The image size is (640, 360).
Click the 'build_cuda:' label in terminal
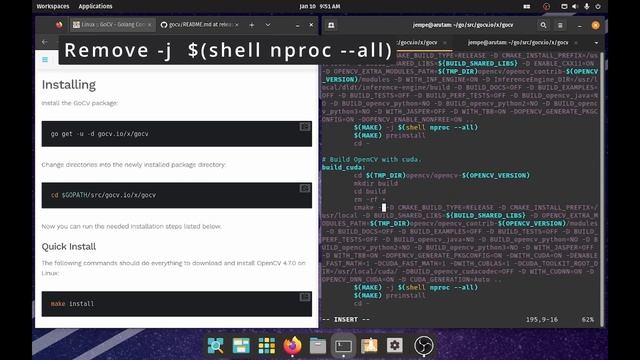[x=343, y=167]
